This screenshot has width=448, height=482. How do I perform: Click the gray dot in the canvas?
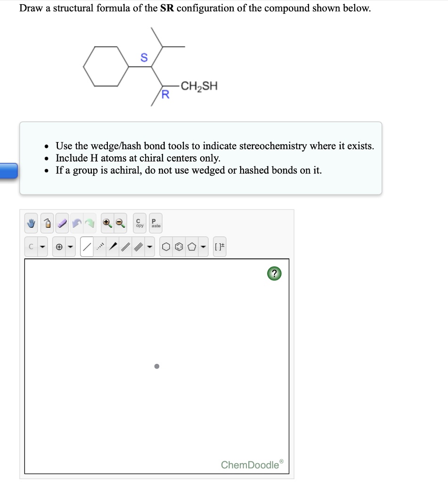coord(157,366)
